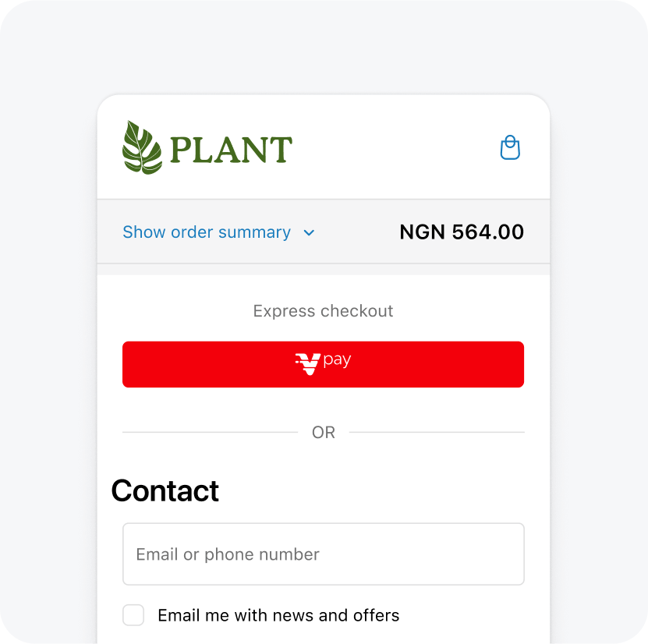Viewport: 648px width, 644px height.
Task: Click the word 'pay' on red button
Action: [337, 360]
